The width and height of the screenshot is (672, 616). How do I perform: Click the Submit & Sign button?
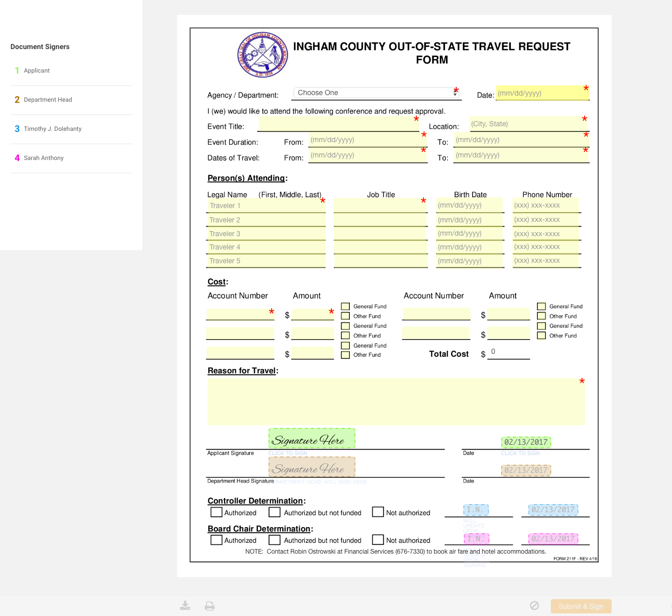click(580, 606)
